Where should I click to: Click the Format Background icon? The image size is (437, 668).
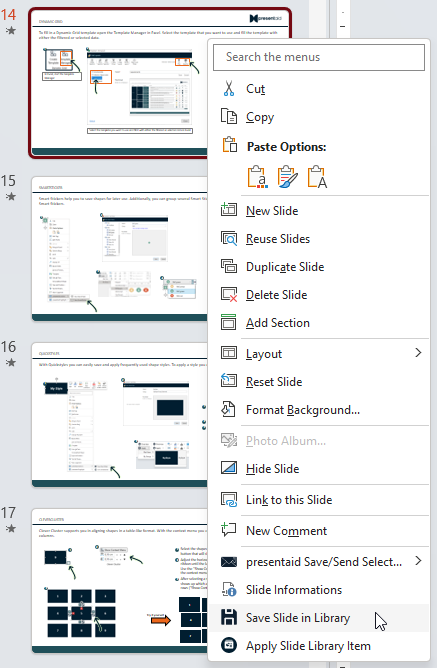(x=229, y=409)
